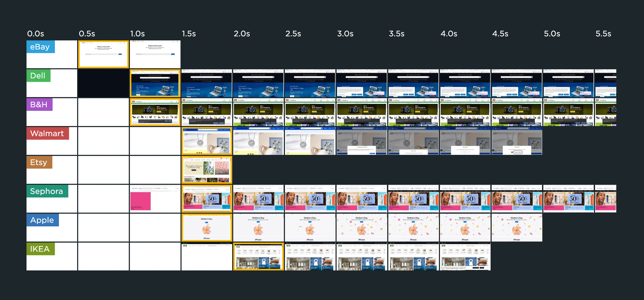Screen dimensions: 644x300
Task: Click the 4.0s time marker
Action: [449, 34]
